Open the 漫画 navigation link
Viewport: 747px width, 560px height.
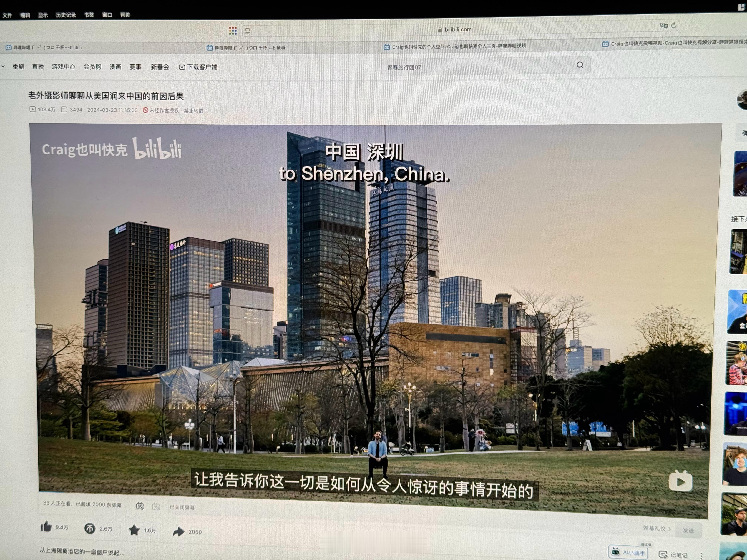[115, 67]
